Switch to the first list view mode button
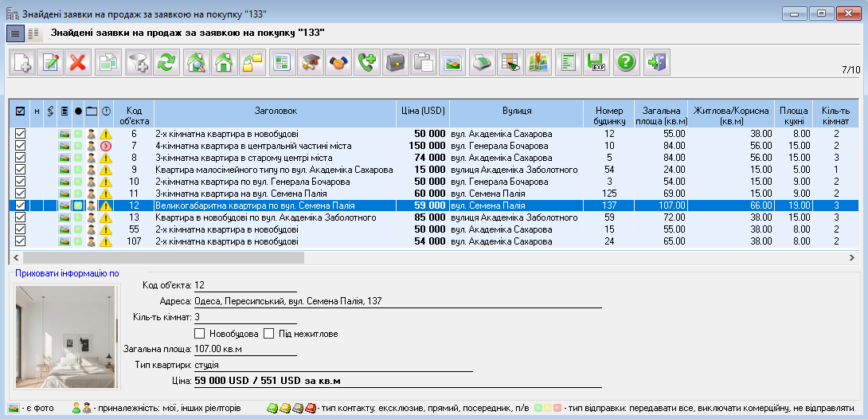Image resolution: width=868 pixels, height=419 pixels. (15, 33)
